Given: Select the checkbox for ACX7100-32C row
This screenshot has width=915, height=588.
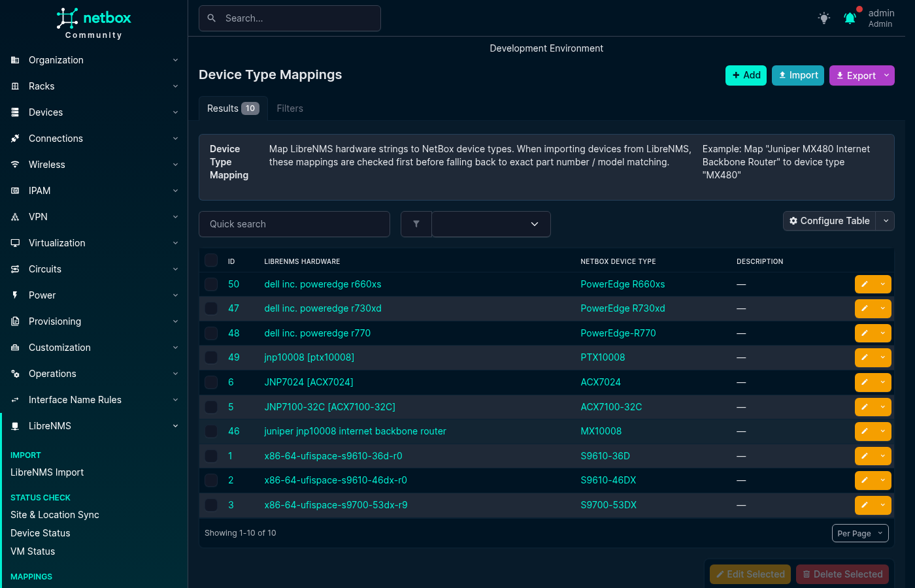Looking at the screenshot, I should (x=211, y=407).
